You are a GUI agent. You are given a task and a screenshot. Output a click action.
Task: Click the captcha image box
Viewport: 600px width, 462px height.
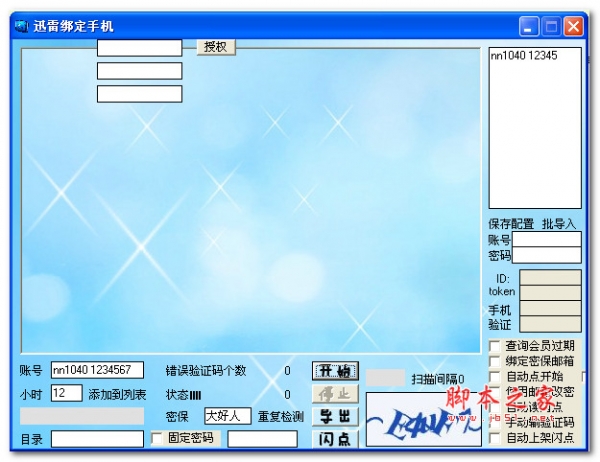click(x=424, y=419)
